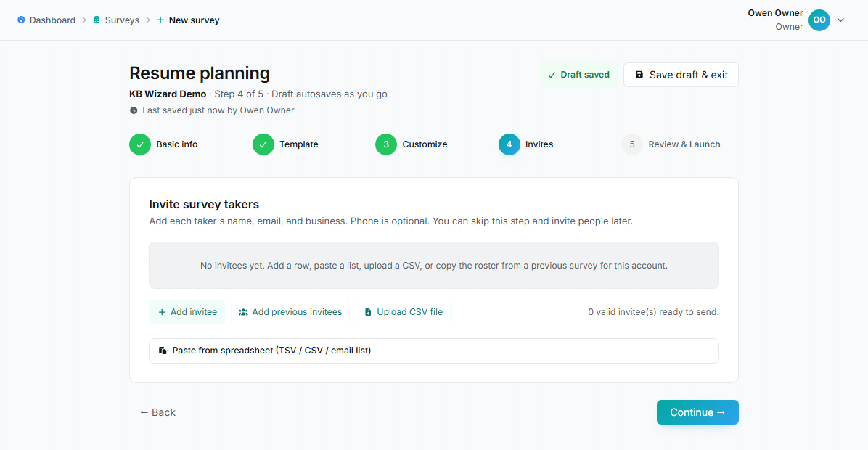868x450 pixels.
Task: Click the Add invitee button
Action: (187, 312)
